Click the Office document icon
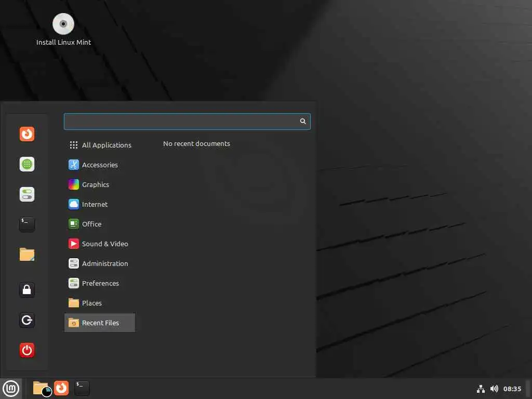532x399 pixels. point(74,224)
